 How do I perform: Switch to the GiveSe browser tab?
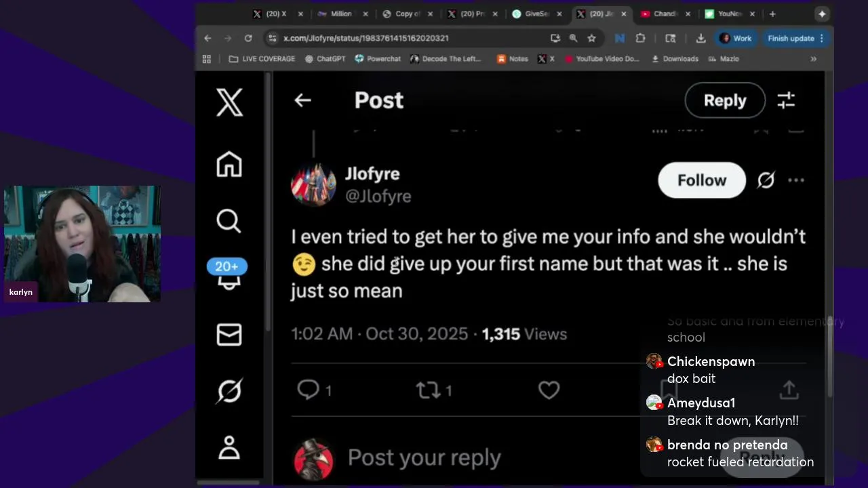(x=535, y=14)
